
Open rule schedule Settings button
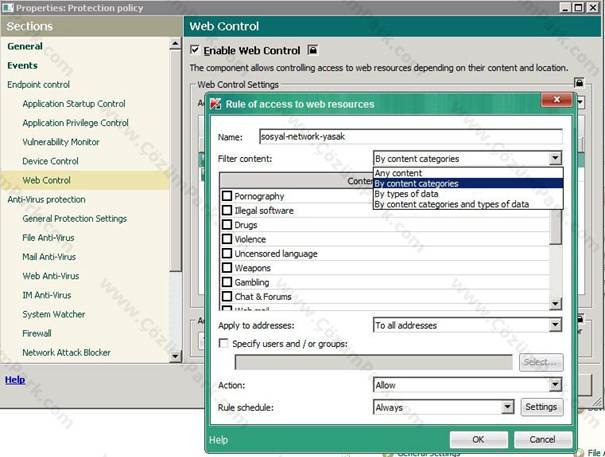[541, 407]
